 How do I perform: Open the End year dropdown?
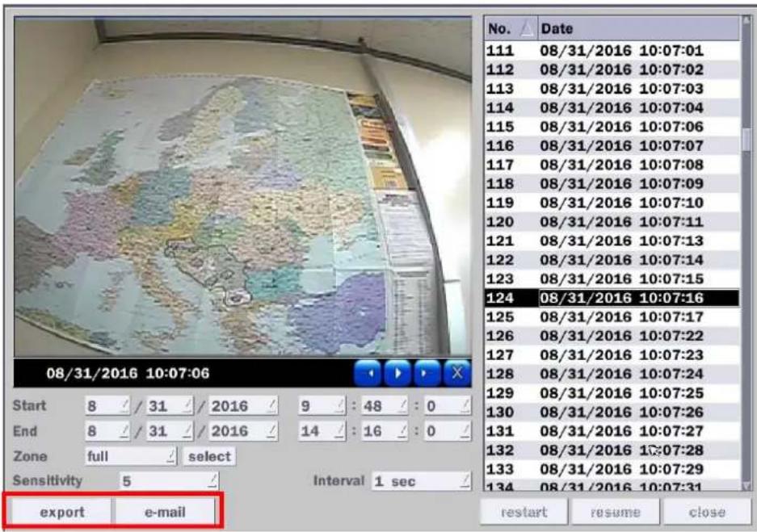[x=243, y=431]
